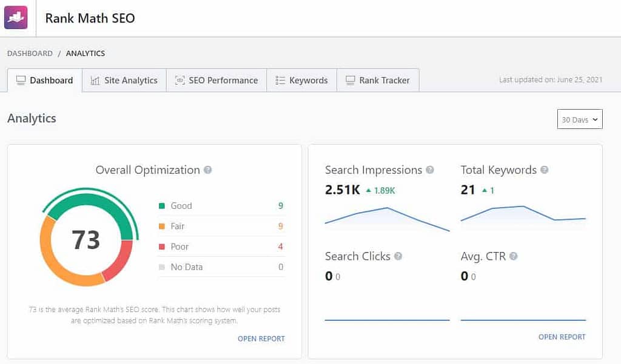Open the help icon beside Search Impressions
The width and height of the screenshot is (621, 364).
(x=430, y=170)
